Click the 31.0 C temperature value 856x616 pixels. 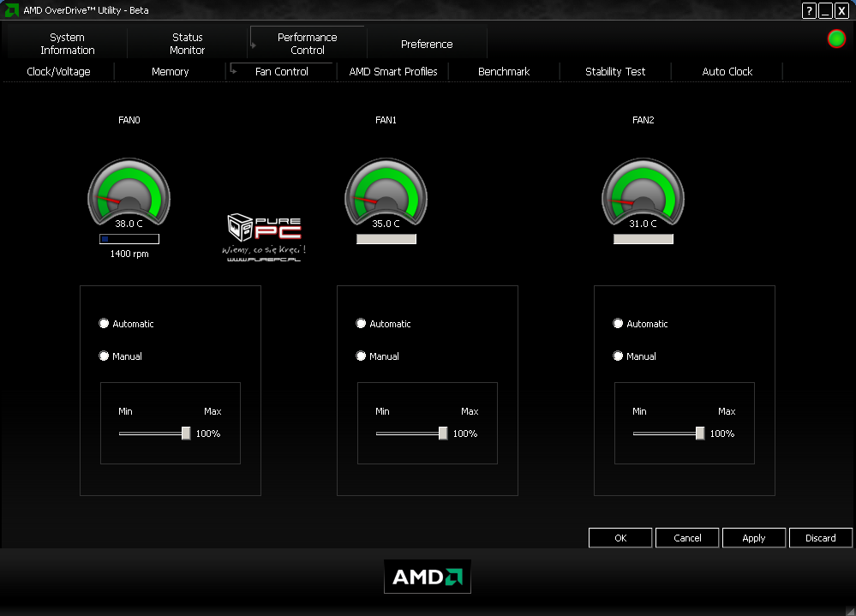(643, 224)
